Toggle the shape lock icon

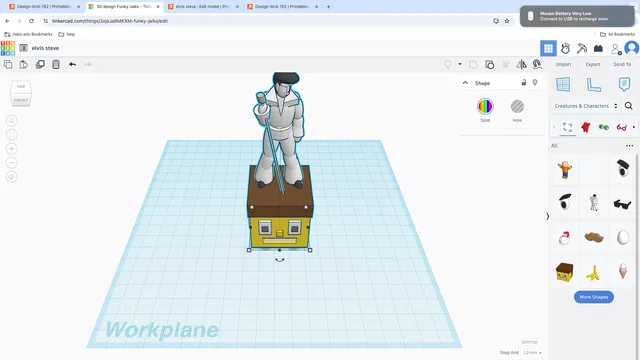(x=524, y=82)
